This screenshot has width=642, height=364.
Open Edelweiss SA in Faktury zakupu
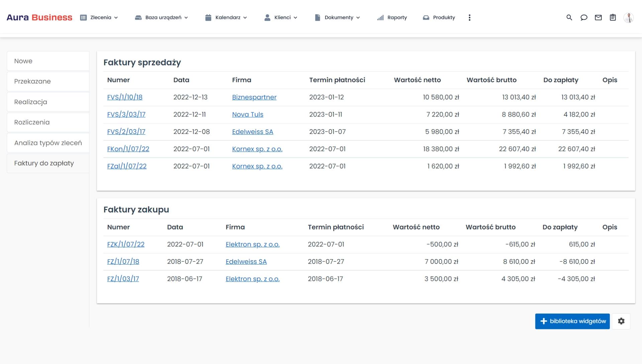[x=246, y=261]
